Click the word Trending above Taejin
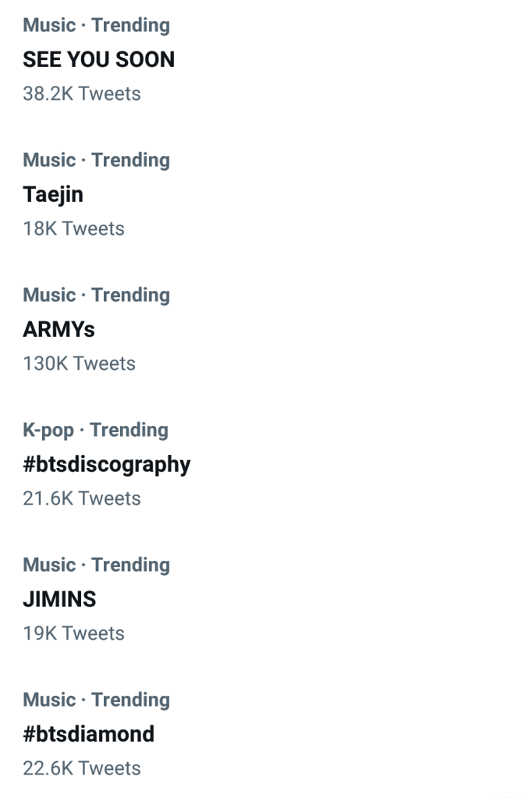The width and height of the screenshot is (532, 798). tap(130, 160)
